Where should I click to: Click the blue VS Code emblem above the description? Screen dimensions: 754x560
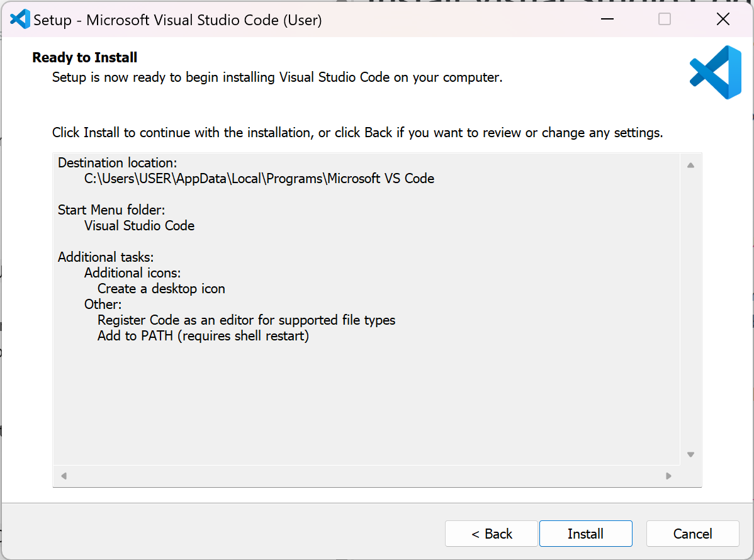(714, 71)
